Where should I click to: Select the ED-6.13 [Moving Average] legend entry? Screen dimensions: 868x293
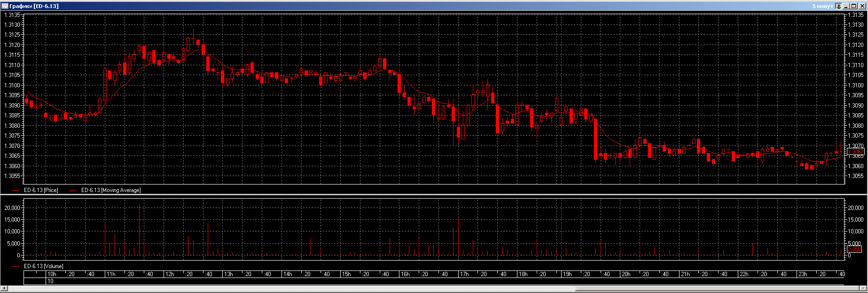pos(110,190)
